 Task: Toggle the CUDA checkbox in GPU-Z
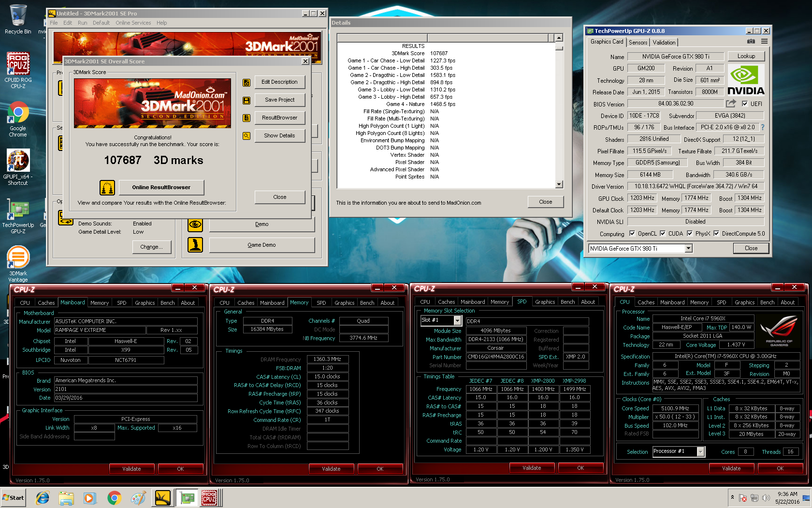663,233
